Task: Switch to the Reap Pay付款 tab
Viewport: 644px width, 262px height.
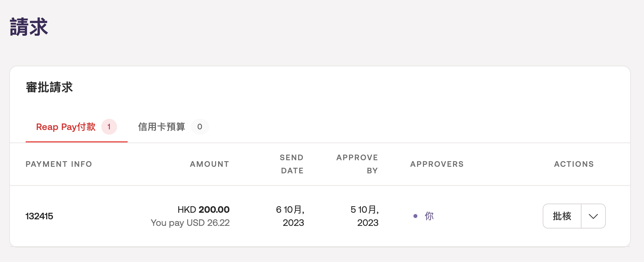Action: (x=66, y=127)
